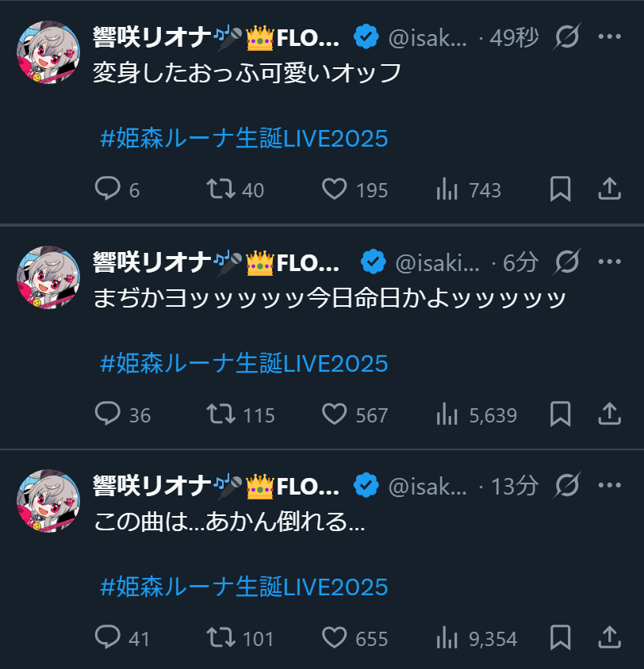The height and width of the screenshot is (669, 644).
Task: Toggle bookmark on the 6分 post
Action: [560, 414]
